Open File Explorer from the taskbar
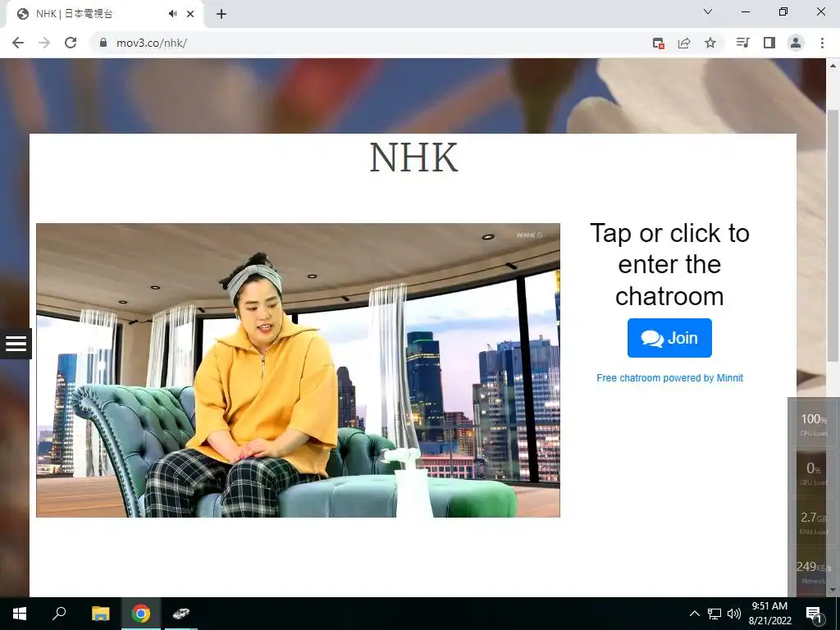This screenshot has width=840, height=630. 100,614
